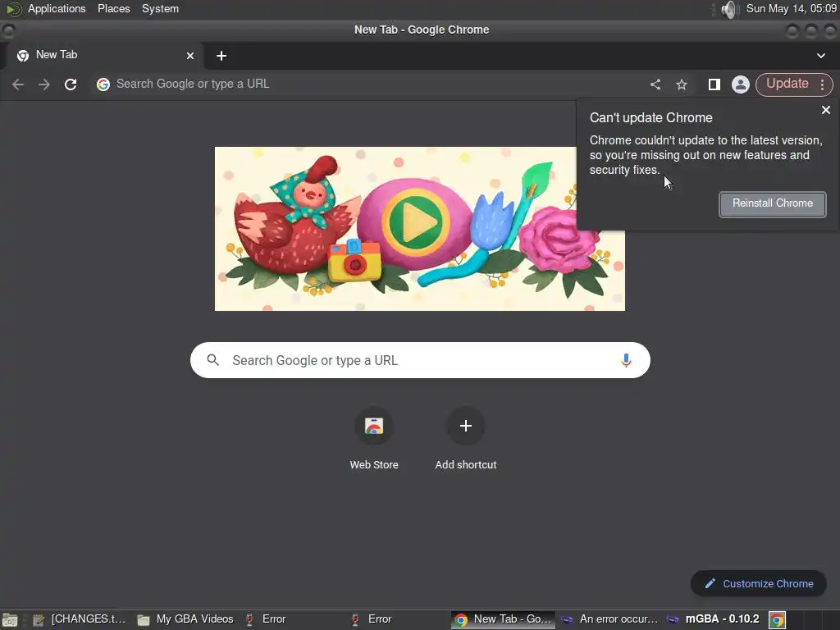
Task: Click the Update button in toolbar
Action: point(787,84)
